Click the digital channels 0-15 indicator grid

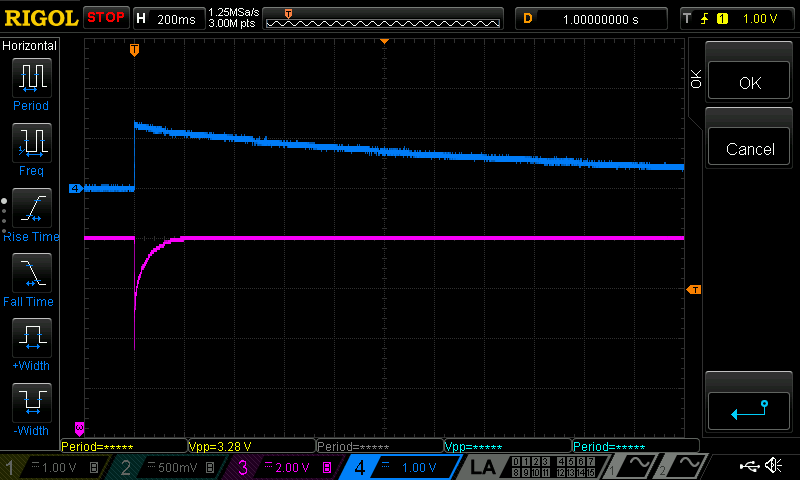(554, 467)
